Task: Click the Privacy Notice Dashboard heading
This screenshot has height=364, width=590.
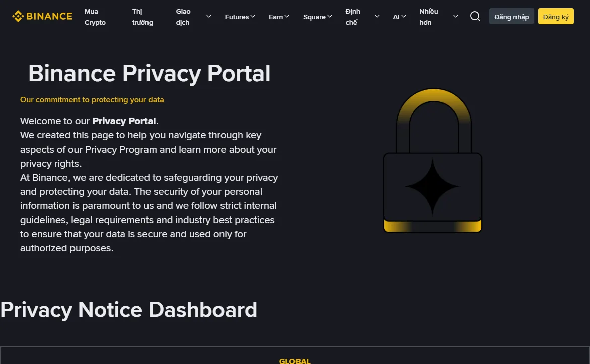Action: (x=129, y=310)
